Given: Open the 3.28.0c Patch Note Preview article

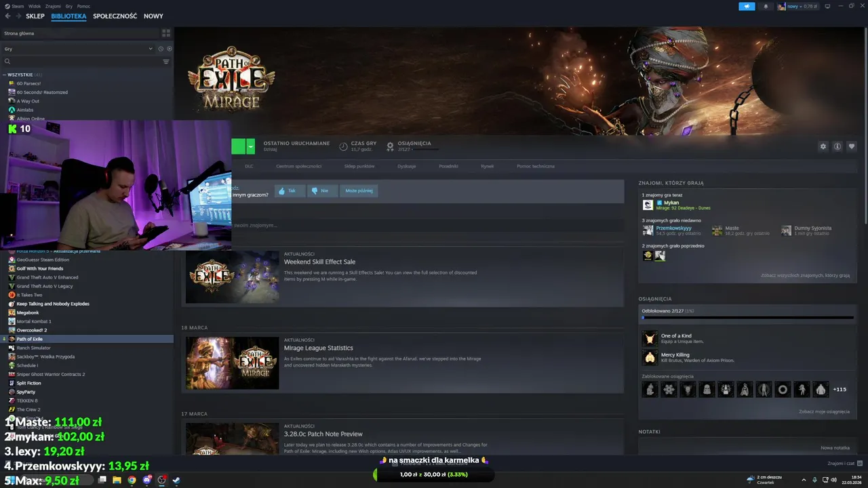Looking at the screenshot, I should click(323, 434).
